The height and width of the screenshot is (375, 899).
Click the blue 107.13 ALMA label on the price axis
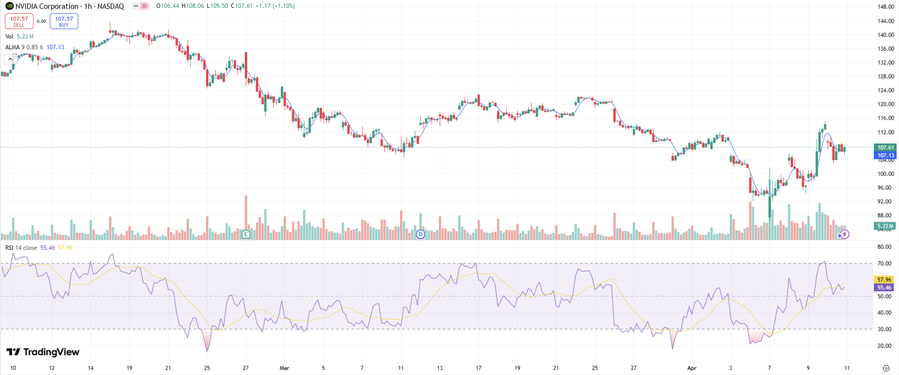click(884, 155)
